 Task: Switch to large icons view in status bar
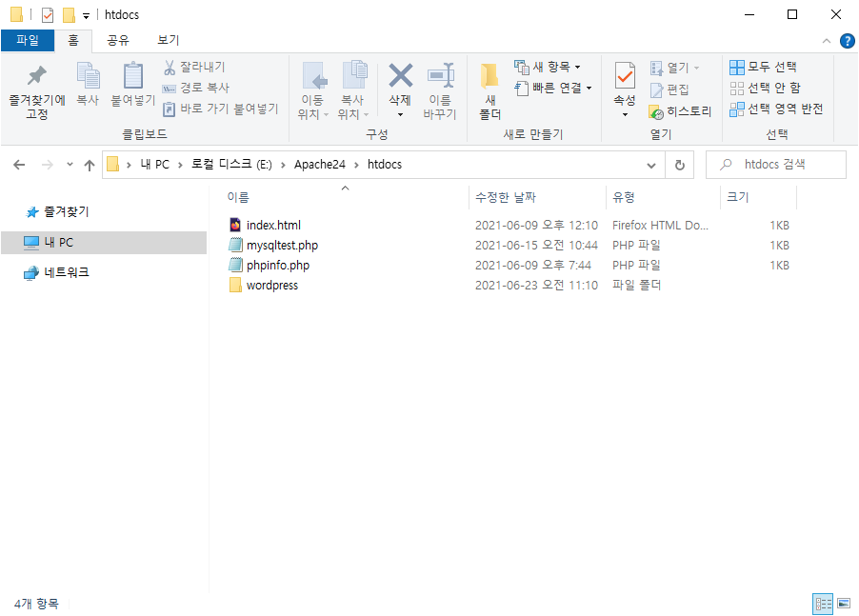844,604
